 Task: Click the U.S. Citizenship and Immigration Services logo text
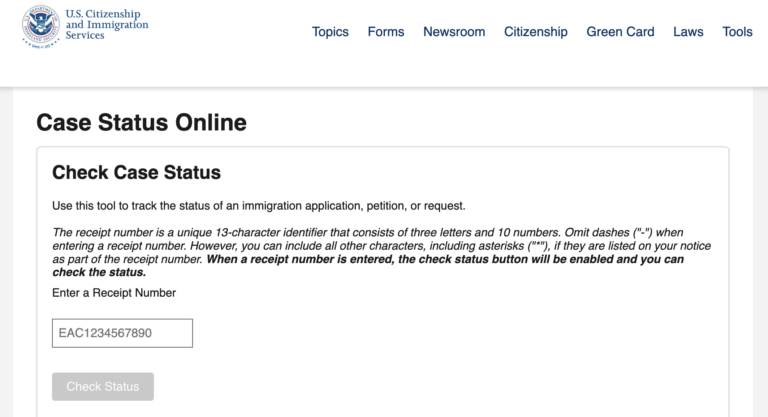click(x=105, y=25)
